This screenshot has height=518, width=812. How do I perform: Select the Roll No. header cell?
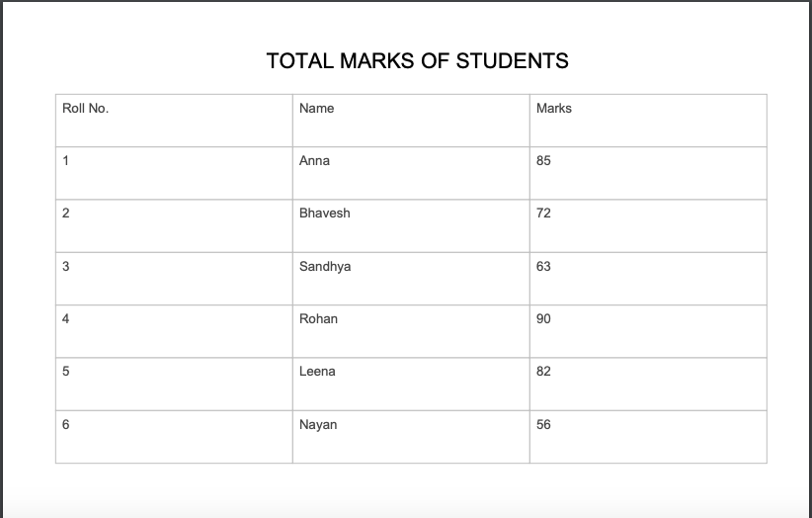coord(174,121)
